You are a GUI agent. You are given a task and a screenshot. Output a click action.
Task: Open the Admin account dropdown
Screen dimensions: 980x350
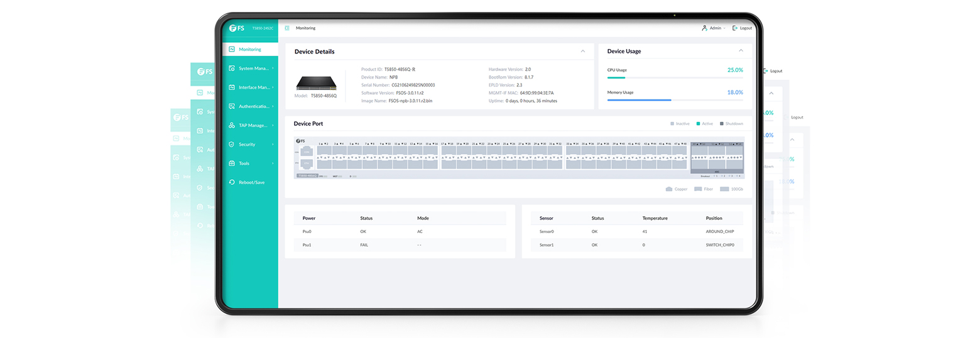pos(713,28)
